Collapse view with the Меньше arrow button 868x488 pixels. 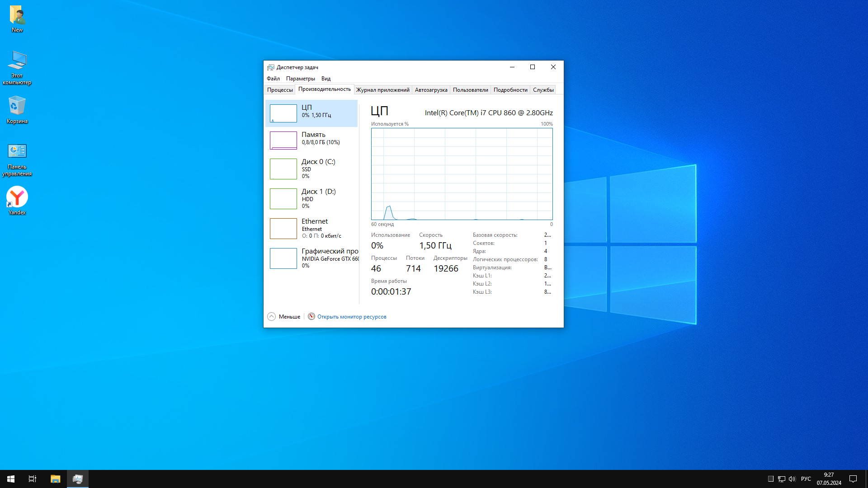[271, 317]
